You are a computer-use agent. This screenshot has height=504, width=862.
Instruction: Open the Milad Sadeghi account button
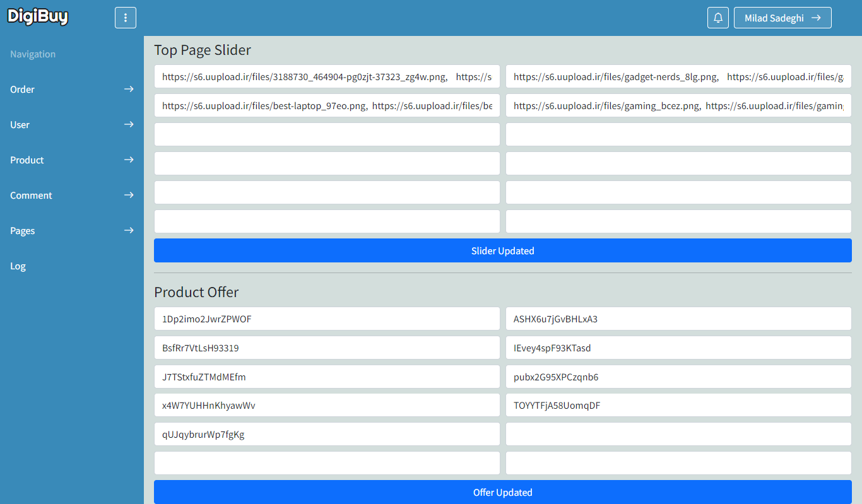[x=782, y=18]
